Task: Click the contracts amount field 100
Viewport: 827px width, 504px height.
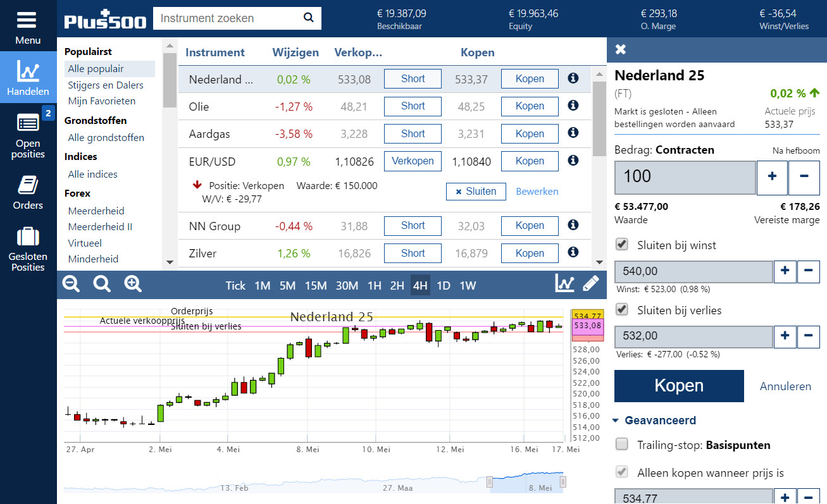Action: coord(685,178)
